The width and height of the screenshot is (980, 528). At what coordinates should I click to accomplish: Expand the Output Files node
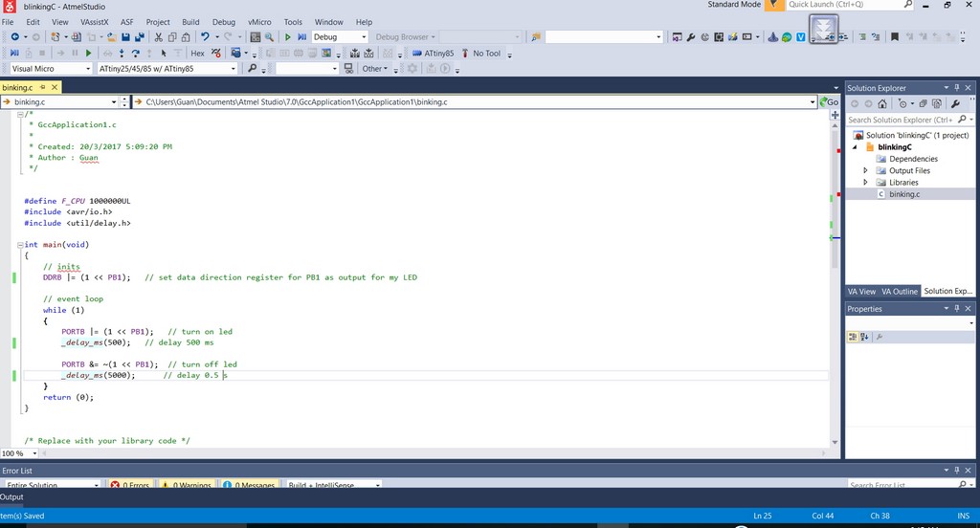[x=865, y=170]
